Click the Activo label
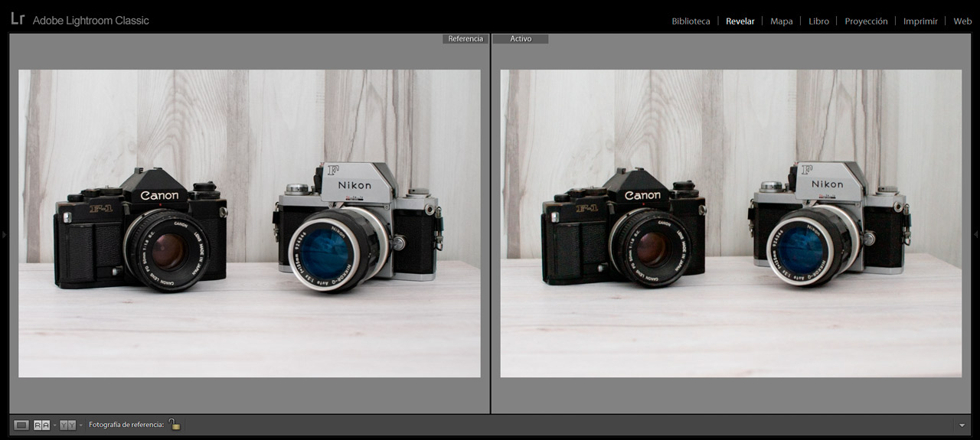The width and height of the screenshot is (980, 440). tap(521, 39)
